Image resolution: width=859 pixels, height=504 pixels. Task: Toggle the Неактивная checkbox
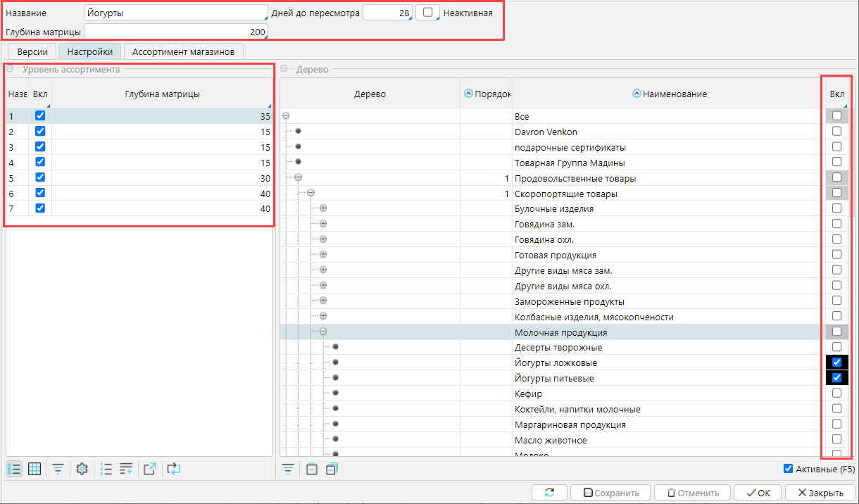click(427, 13)
